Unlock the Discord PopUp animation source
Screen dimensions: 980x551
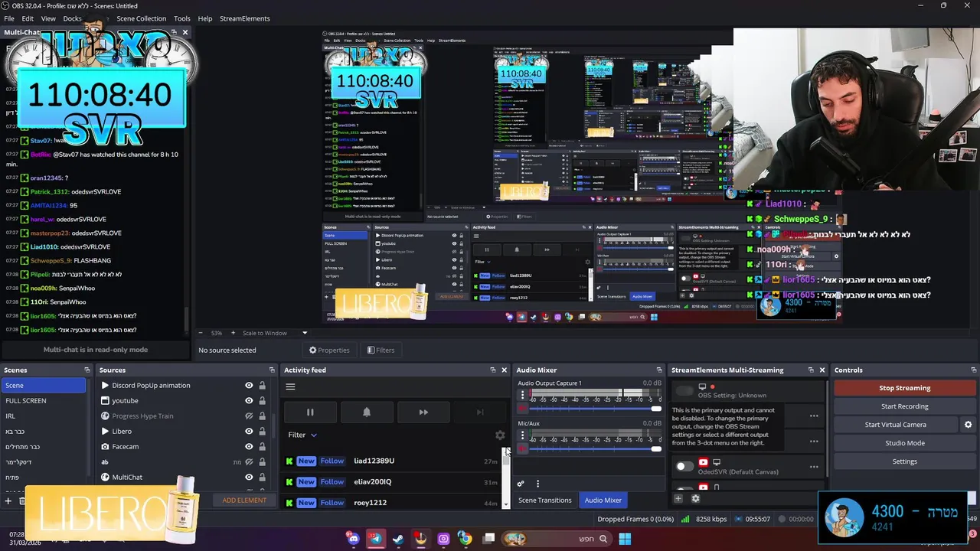tap(262, 386)
